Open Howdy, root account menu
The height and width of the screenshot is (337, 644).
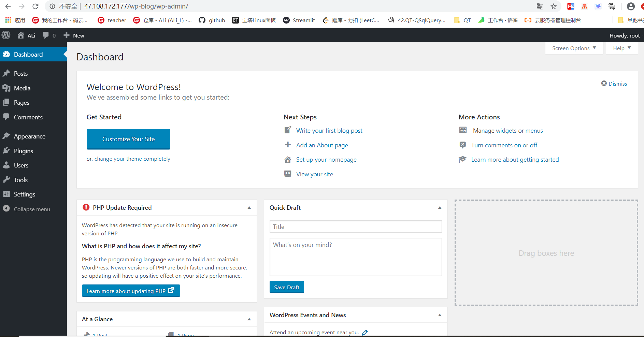625,35
